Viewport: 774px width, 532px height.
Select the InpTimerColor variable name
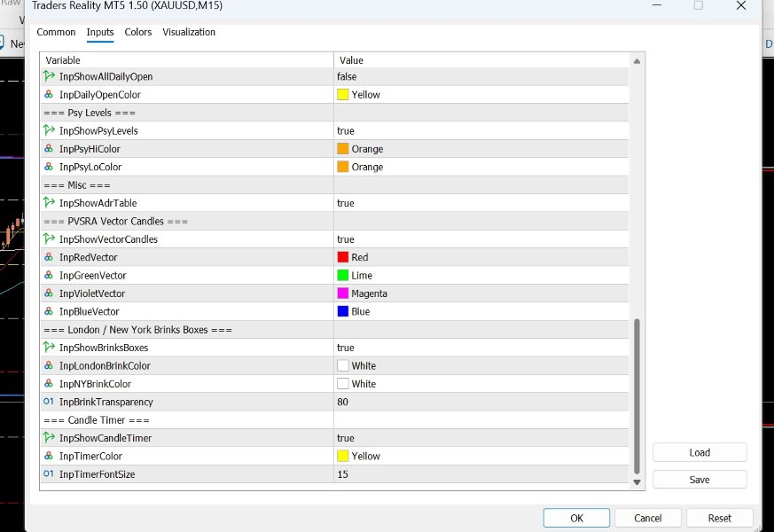click(90, 456)
